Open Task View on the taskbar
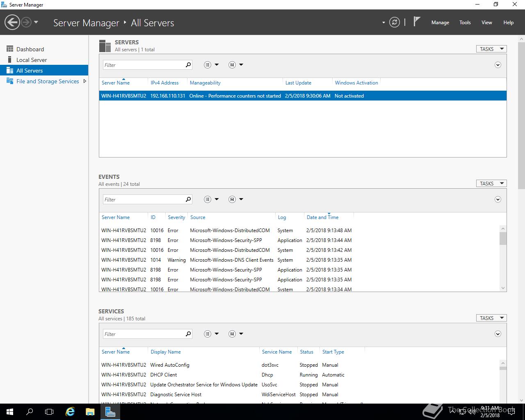Screen dimensions: 525x420 49,412
